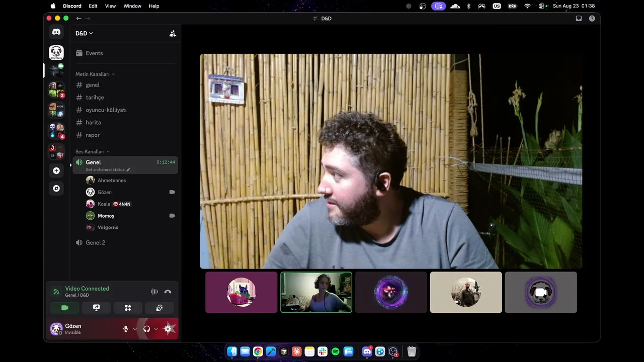Open the Discord app menu
Viewport: 644px width, 362px height.
(x=72, y=6)
